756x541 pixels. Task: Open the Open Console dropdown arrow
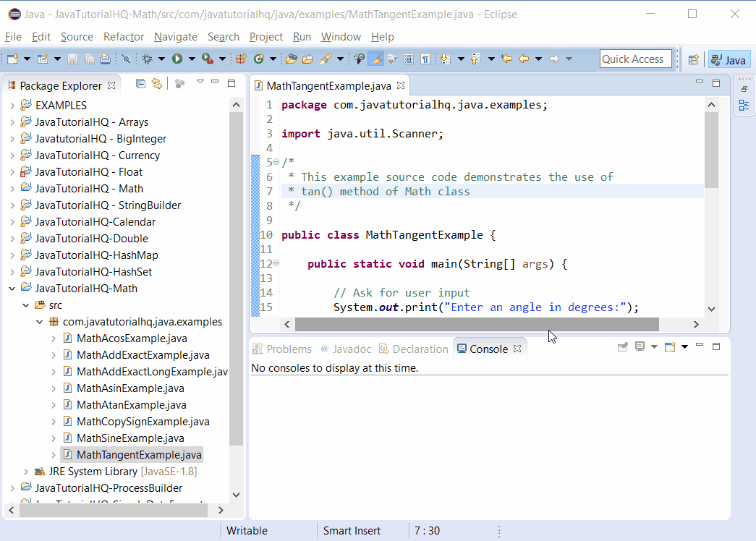684,346
